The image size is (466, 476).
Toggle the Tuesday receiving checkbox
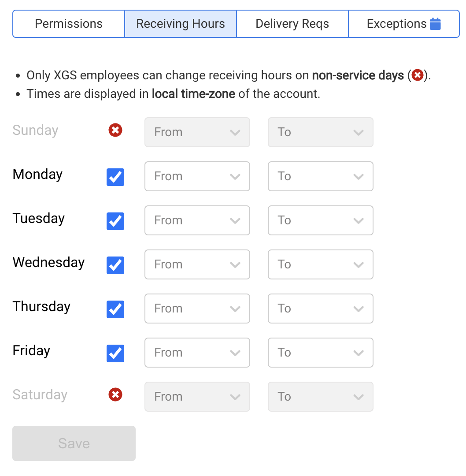click(x=115, y=221)
